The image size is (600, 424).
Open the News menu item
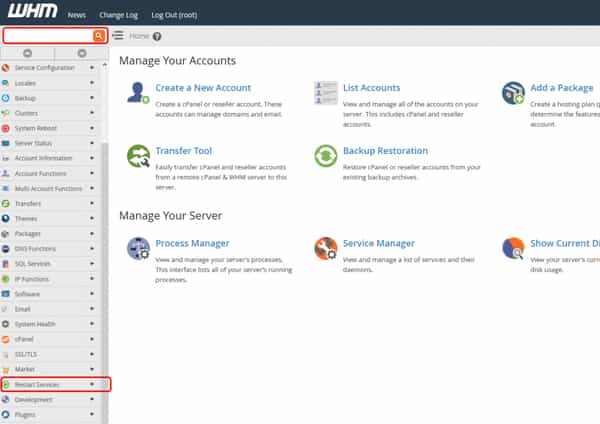click(77, 15)
